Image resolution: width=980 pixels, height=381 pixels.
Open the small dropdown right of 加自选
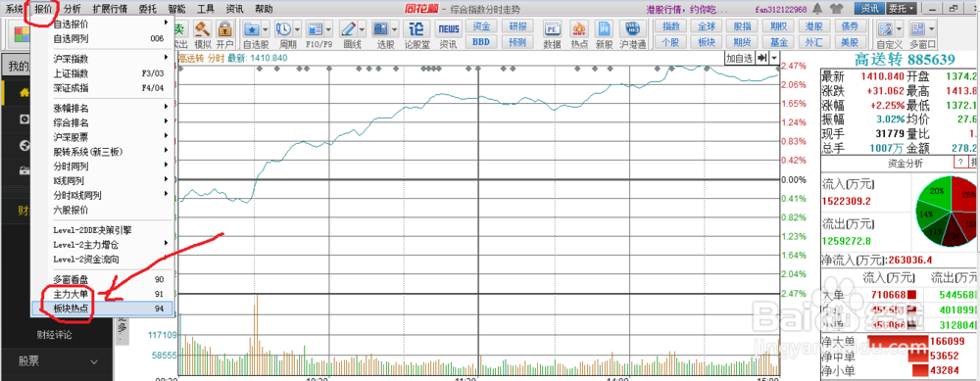pos(774,58)
